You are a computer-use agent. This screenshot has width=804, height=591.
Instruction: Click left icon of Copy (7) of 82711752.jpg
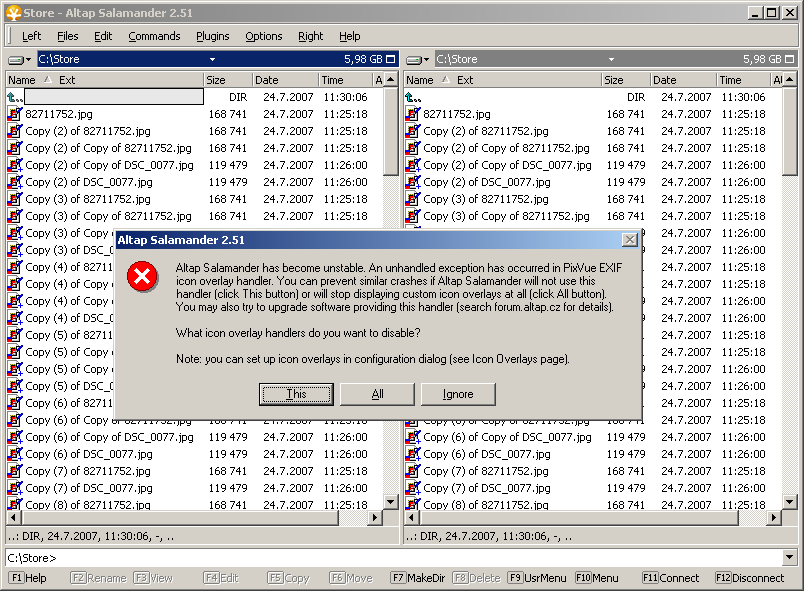coord(15,471)
